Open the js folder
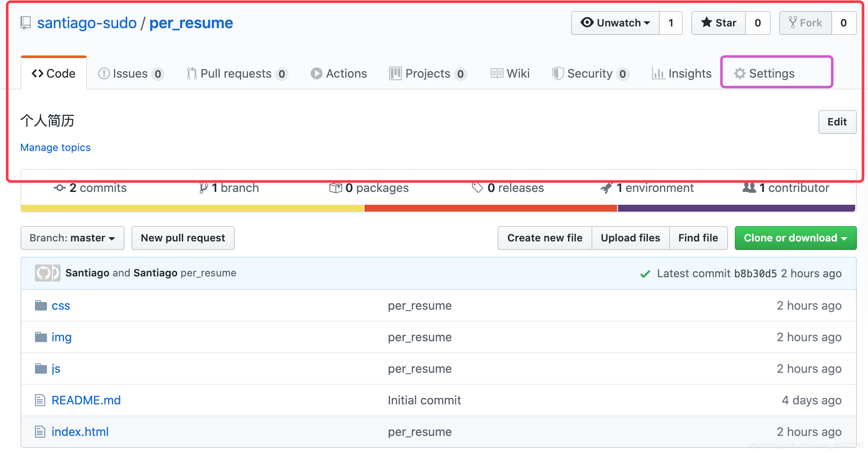868x453 pixels. point(56,369)
